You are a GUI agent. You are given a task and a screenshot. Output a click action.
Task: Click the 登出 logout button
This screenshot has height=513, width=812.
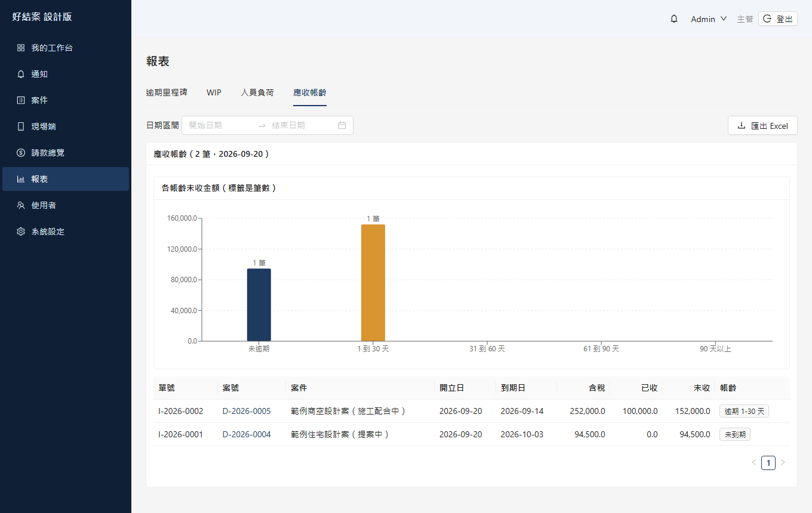[x=778, y=19]
